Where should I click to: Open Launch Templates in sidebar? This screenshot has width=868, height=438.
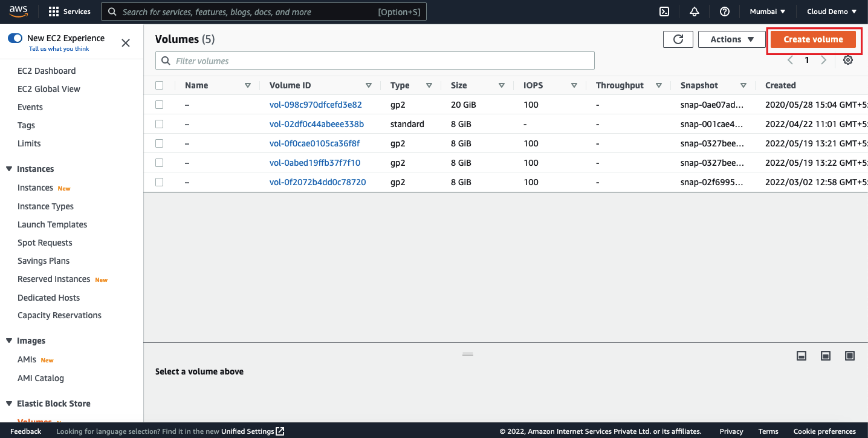pyautogui.click(x=53, y=224)
